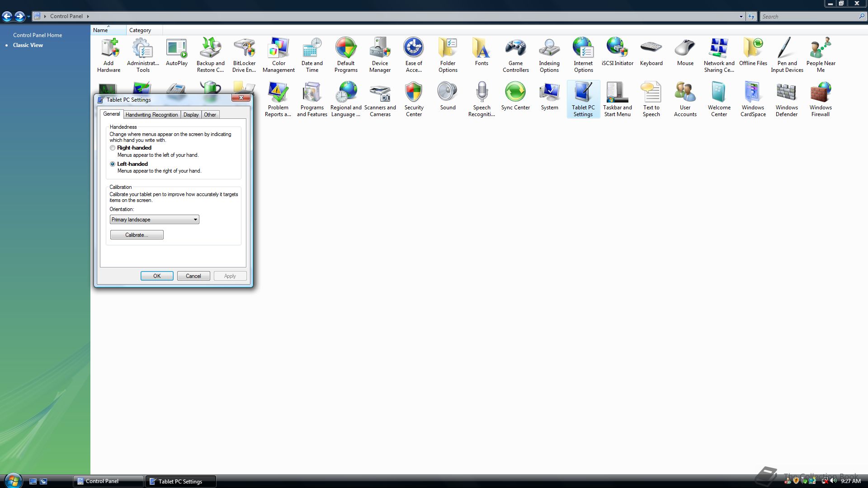Open Windows Defender icon

click(x=787, y=99)
